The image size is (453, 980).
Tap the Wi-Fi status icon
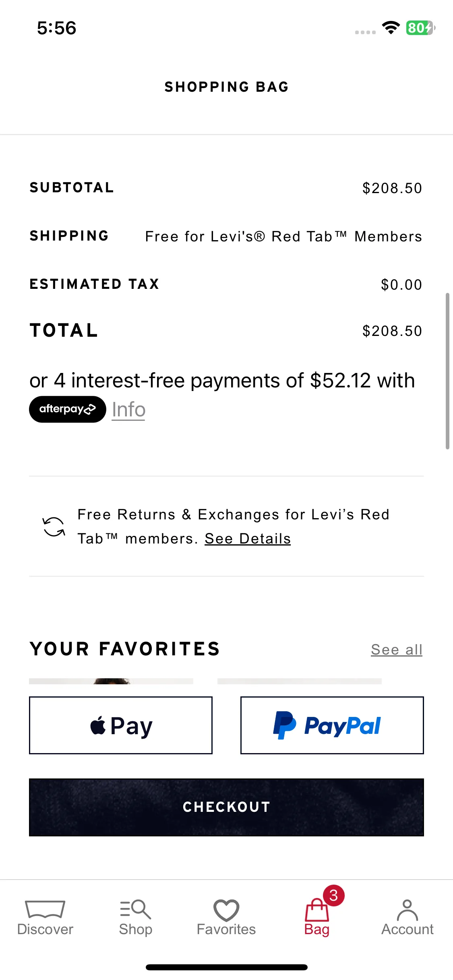391,28
